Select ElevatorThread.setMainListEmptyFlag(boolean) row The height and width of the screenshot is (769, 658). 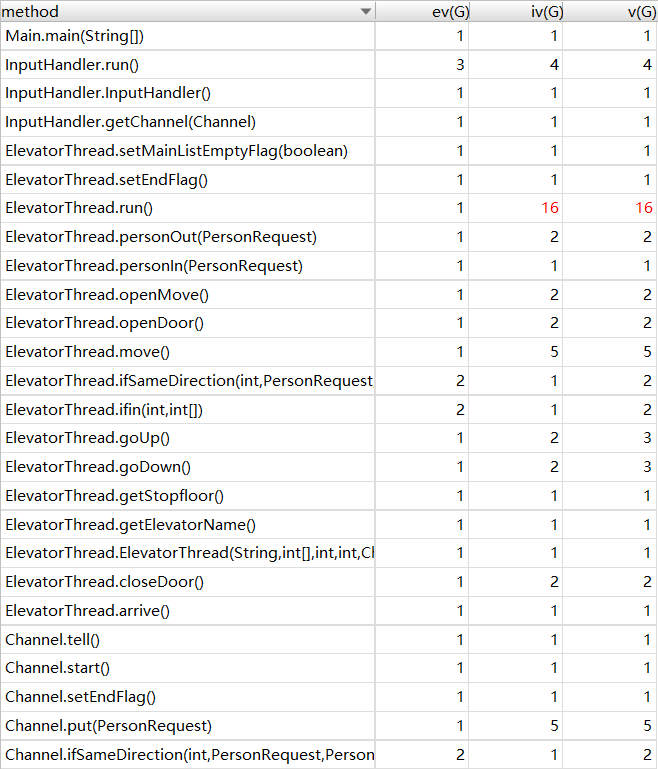tap(329, 151)
